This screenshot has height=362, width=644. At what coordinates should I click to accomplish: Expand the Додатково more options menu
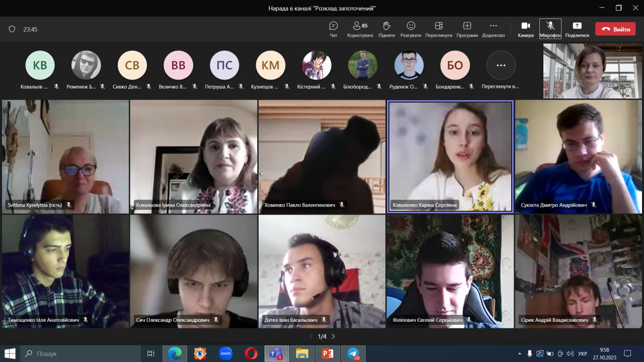[x=493, y=29]
